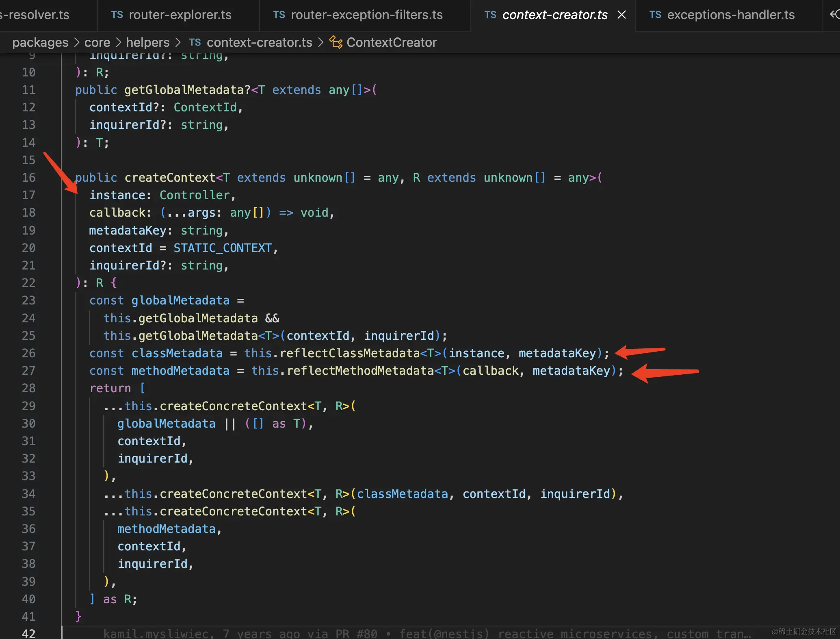Click the STATIC_CONTEXT constant on line 20

click(x=223, y=248)
